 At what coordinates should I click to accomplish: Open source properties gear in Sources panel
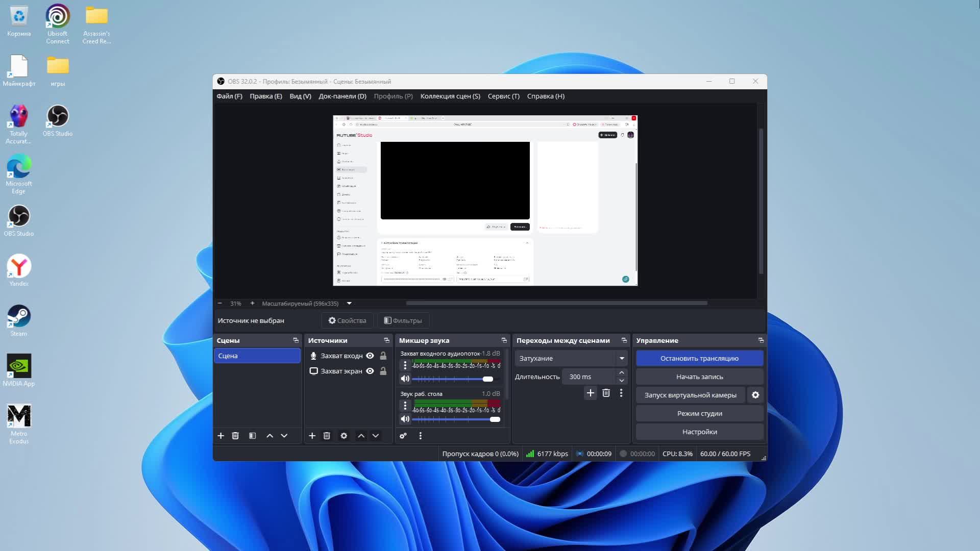344,436
